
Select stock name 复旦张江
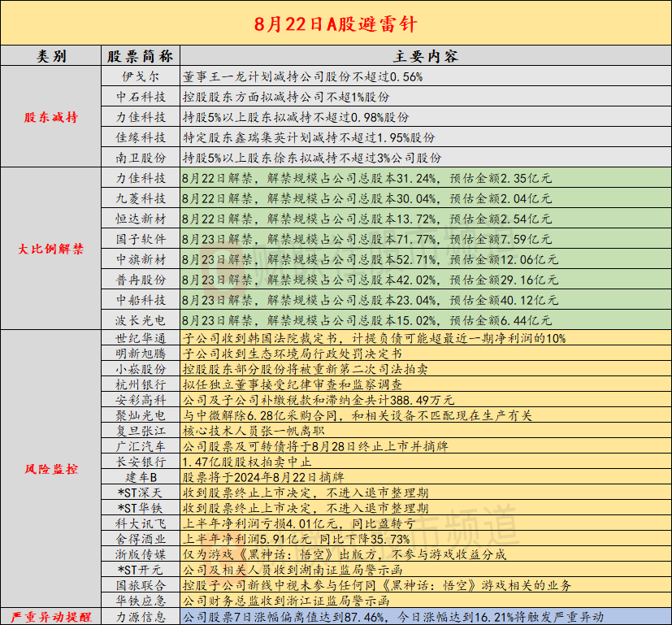tap(141, 431)
